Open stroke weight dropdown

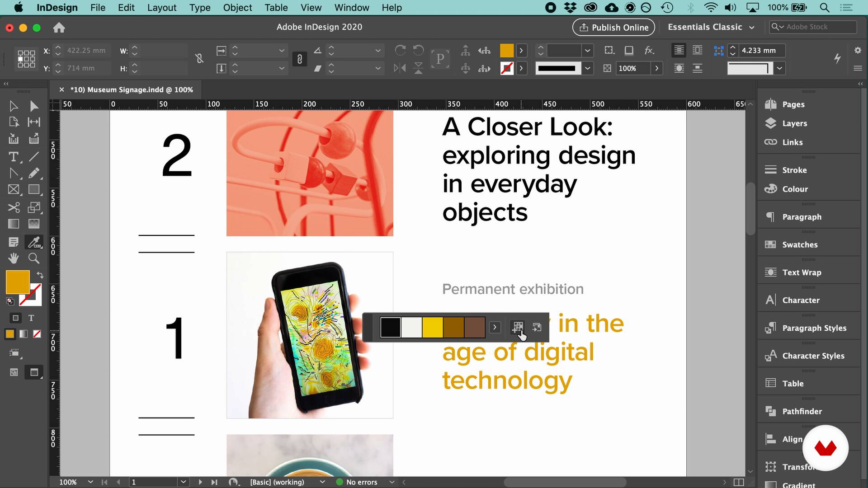coord(587,51)
